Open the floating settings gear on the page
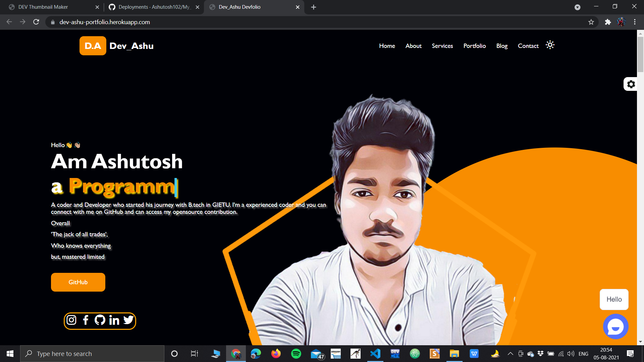 coord(631,84)
